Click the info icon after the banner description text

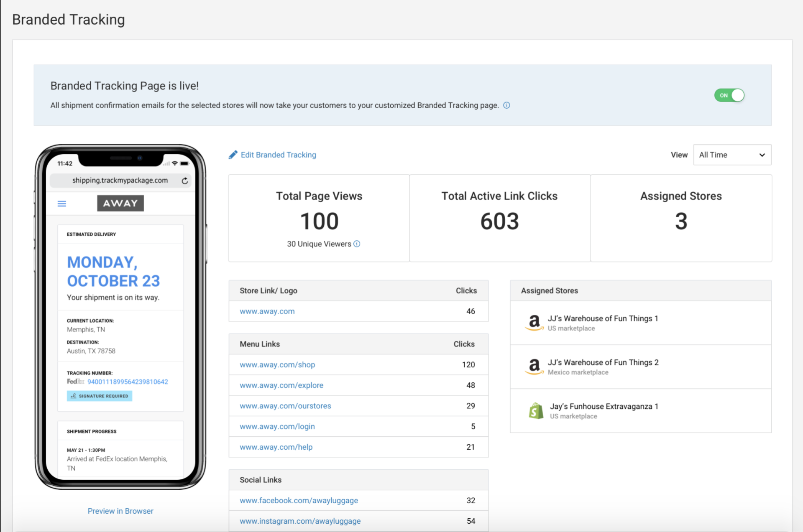click(x=506, y=105)
